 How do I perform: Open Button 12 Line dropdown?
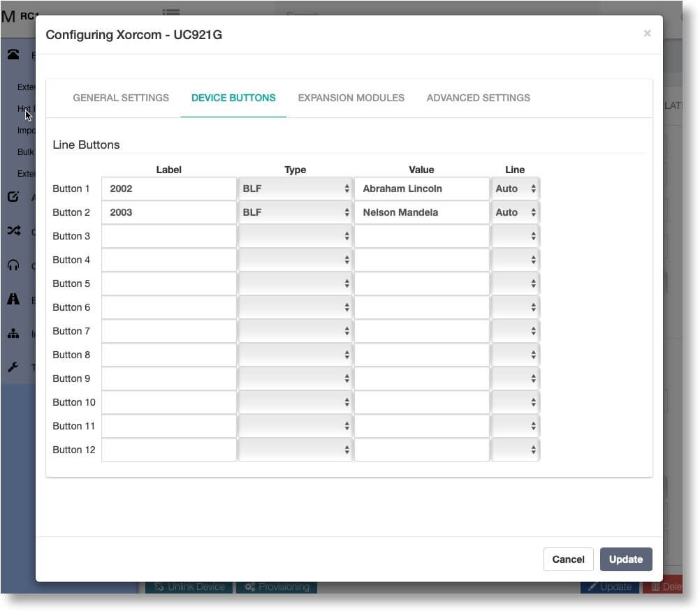pyautogui.click(x=515, y=450)
